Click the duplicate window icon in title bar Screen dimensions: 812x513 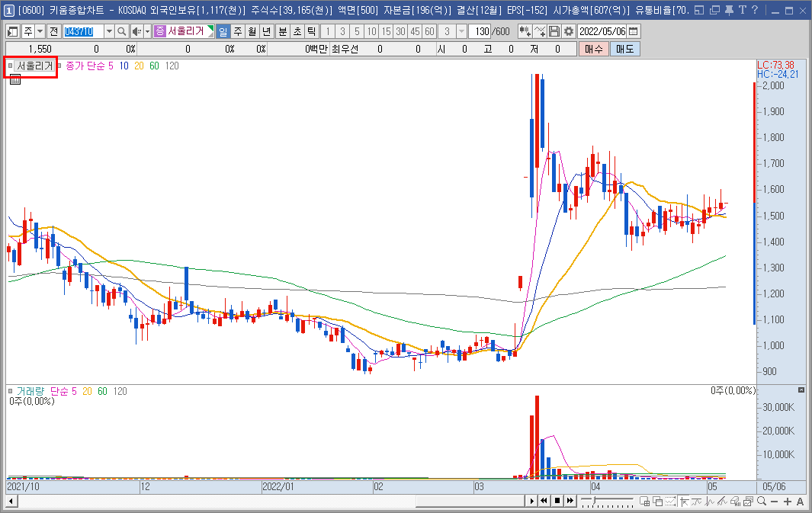coord(714,10)
